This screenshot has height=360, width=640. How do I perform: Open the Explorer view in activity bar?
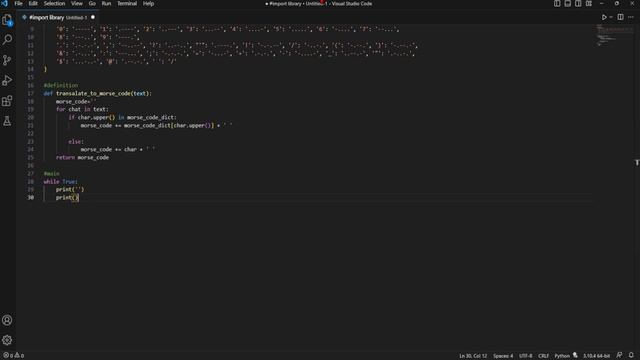click(x=7, y=20)
